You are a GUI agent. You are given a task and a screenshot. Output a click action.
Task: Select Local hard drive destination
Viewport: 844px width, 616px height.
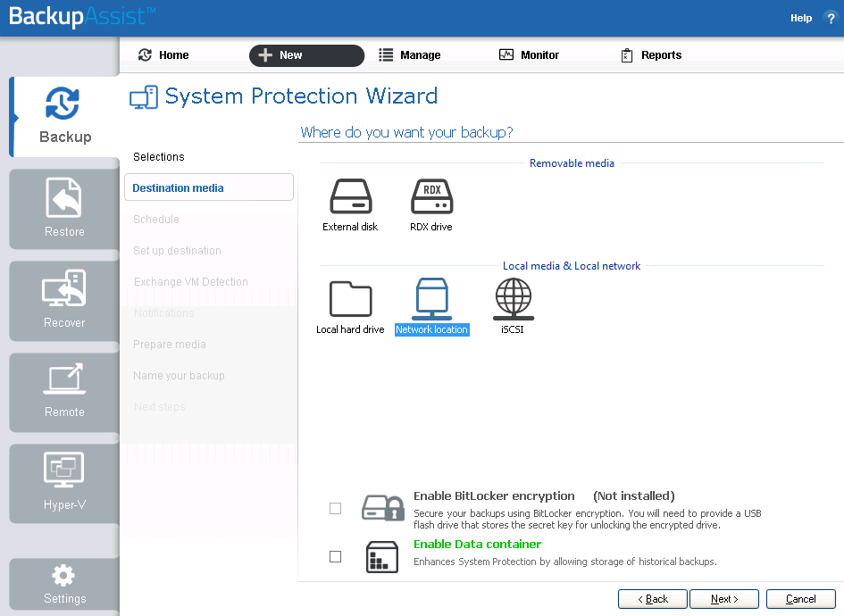[350, 307]
